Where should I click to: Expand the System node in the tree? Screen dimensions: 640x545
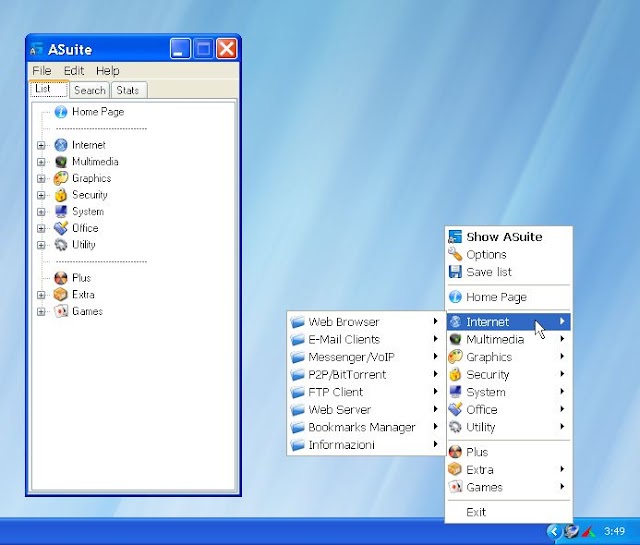[41, 212]
